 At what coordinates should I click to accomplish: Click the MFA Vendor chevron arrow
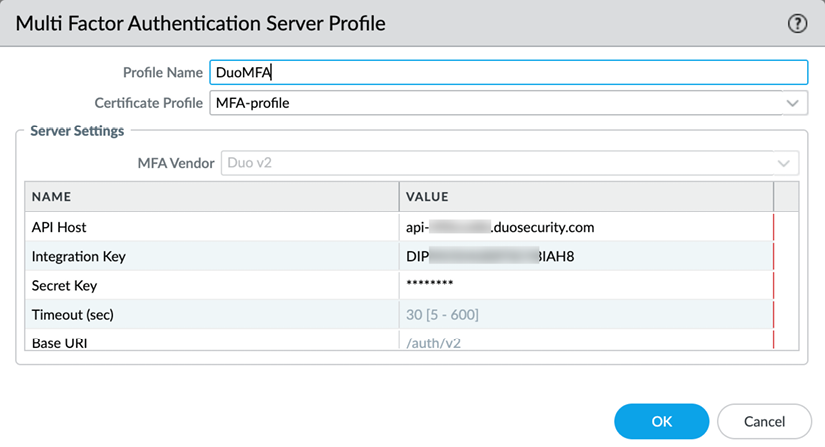pyautogui.click(x=783, y=164)
